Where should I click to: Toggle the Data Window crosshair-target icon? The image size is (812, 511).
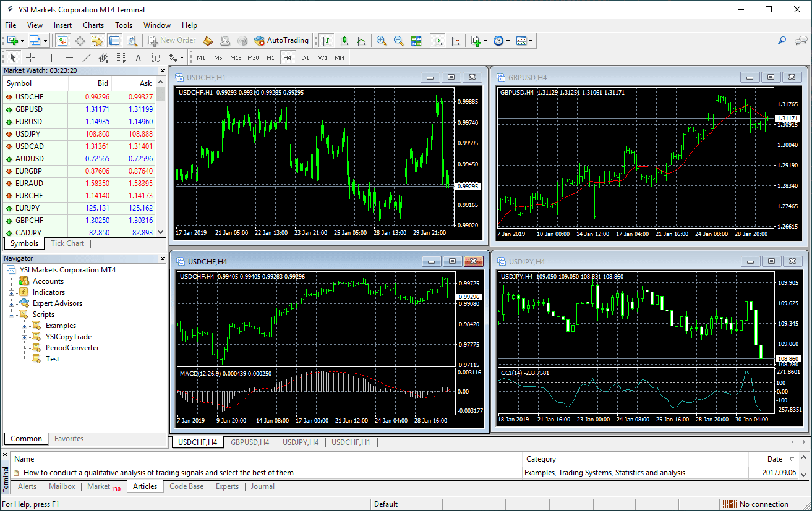tap(80, 41)
